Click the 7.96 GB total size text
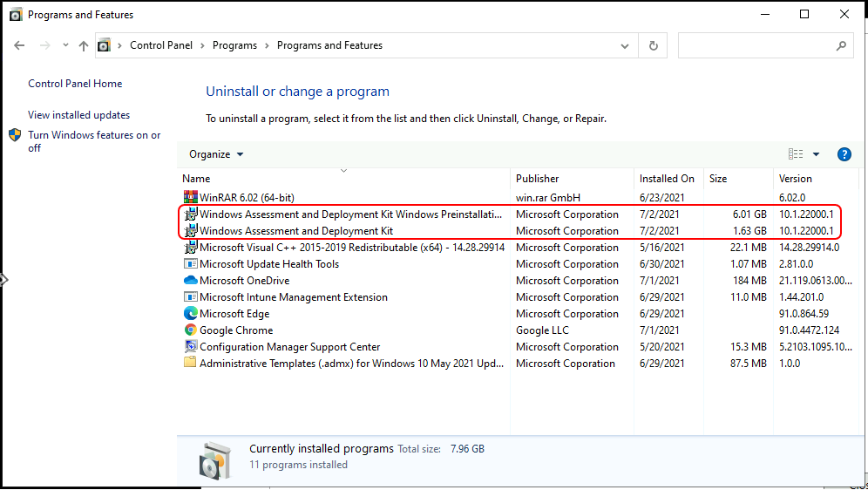 point(467,449)
